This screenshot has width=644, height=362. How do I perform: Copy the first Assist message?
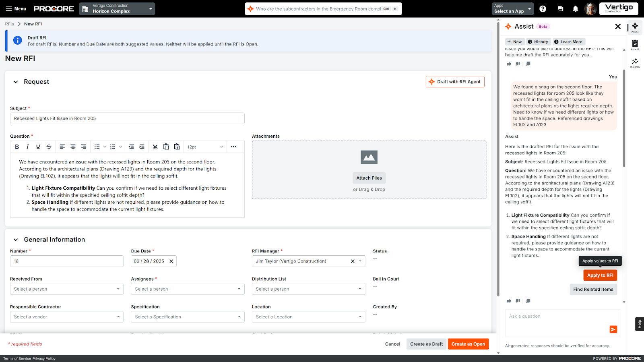(528, 64)
